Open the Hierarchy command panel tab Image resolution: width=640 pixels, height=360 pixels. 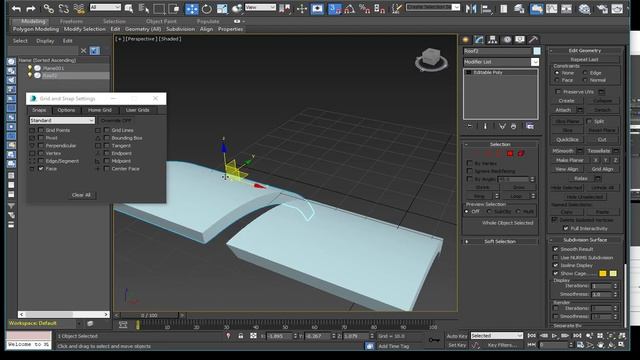click(493, 40)
